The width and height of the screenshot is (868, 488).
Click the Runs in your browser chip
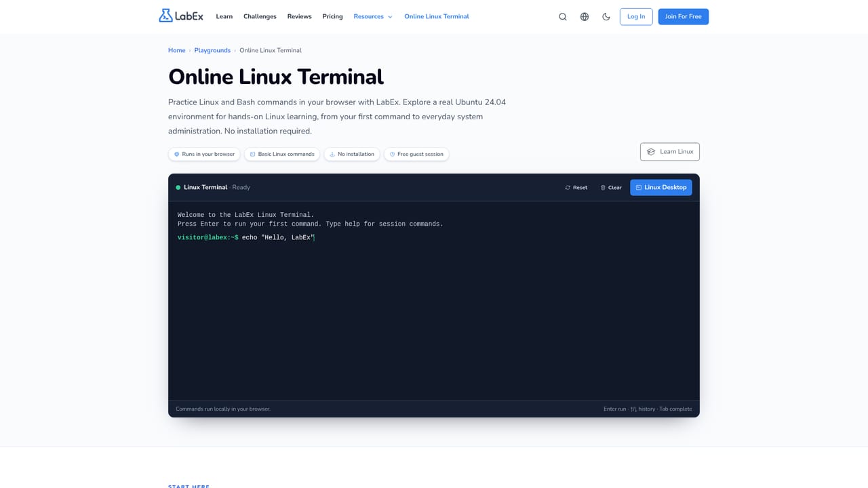[204, 154]
